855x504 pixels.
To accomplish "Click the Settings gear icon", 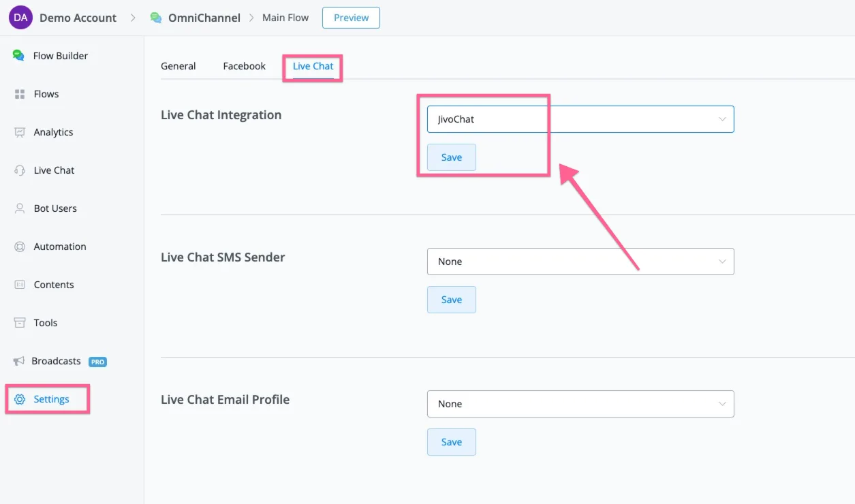I will point(20,399).
